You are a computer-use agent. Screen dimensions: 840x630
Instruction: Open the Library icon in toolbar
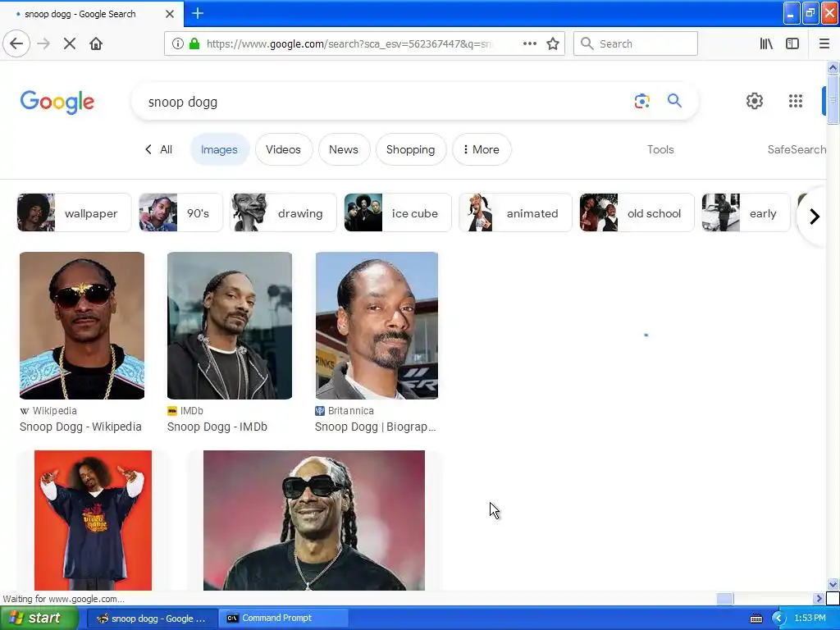tap(766, 44)
